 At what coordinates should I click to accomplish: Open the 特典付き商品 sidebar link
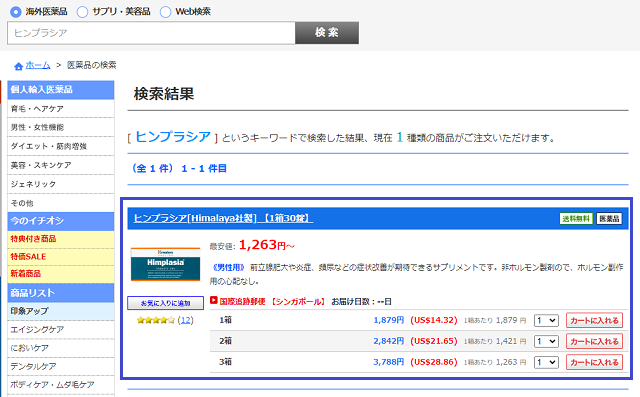[x=61, y=239]
